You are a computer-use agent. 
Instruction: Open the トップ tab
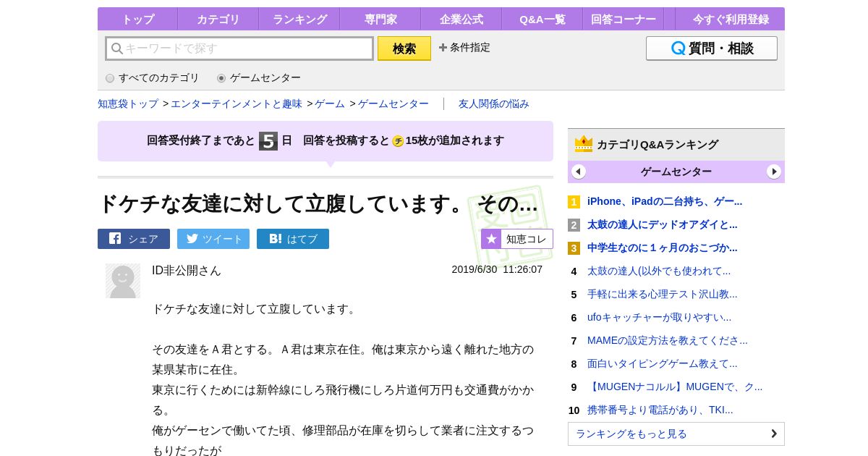[x=137, y=19]
